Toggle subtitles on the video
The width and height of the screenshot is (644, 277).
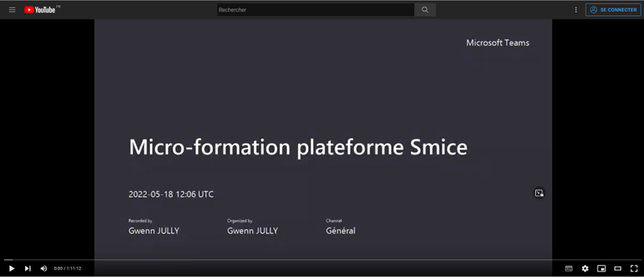(x=569, y=269)
